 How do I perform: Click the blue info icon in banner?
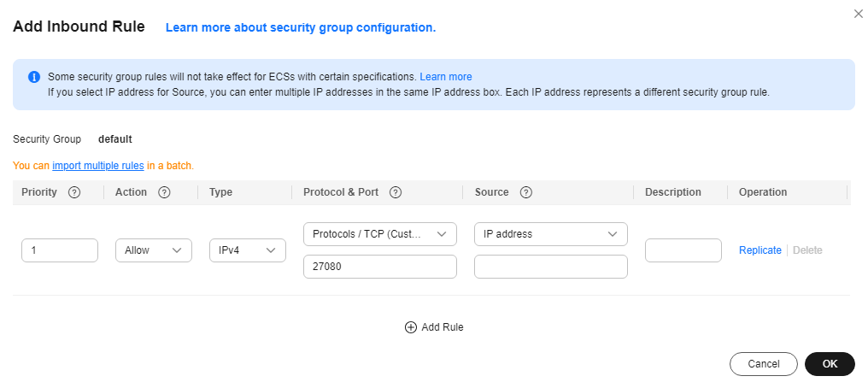[34, 77]
